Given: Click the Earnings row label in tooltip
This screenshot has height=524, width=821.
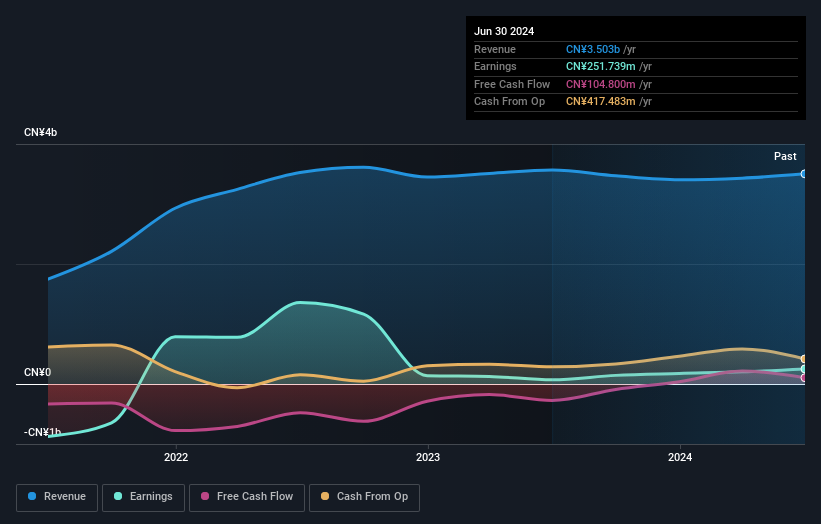Looking at the screenshot, I should (x=495, y=66).
